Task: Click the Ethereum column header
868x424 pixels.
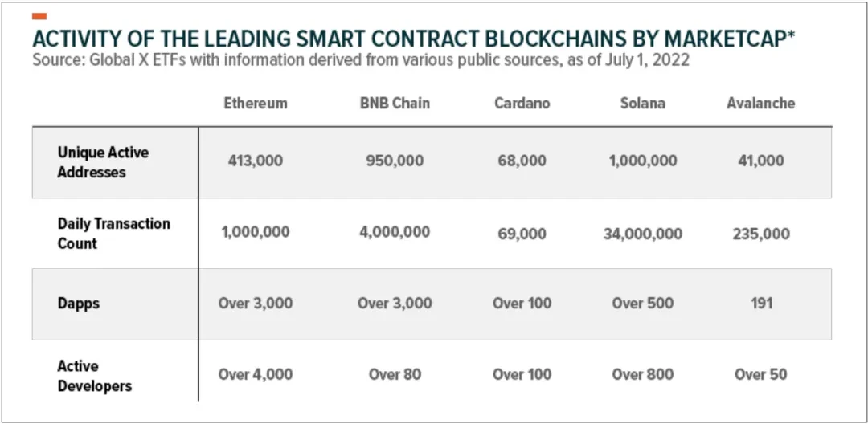Action: point(256,104)
